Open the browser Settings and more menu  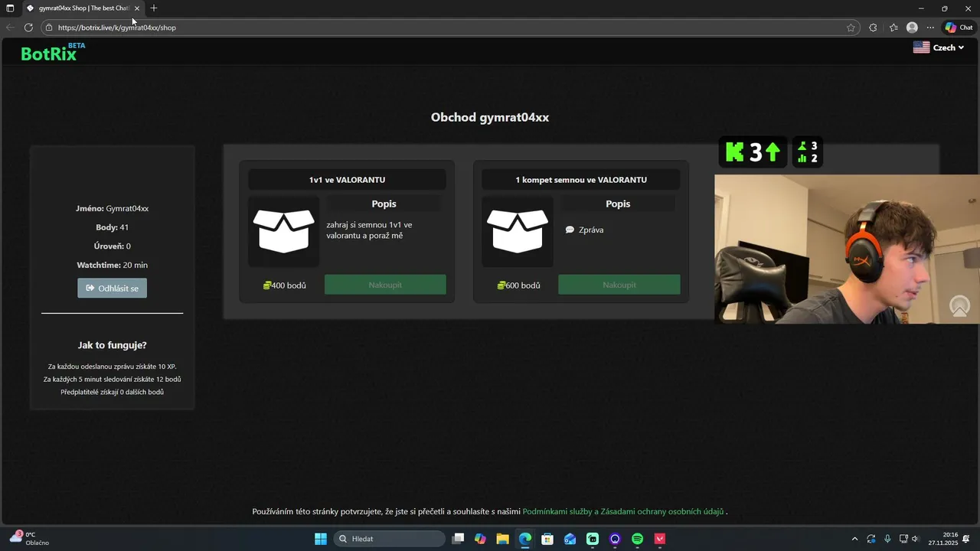click(930, 28)
